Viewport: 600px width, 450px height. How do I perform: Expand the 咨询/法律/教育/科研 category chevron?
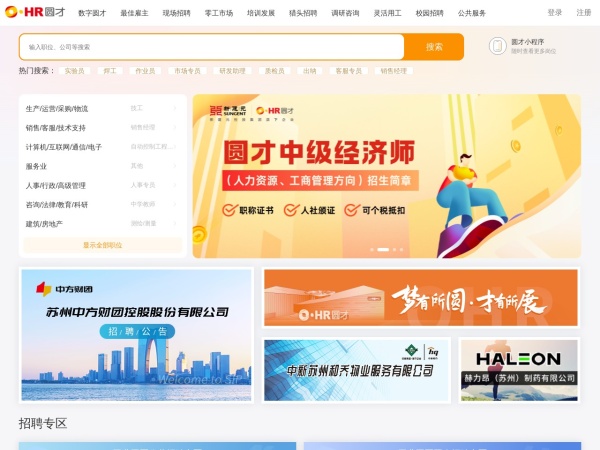175,204
